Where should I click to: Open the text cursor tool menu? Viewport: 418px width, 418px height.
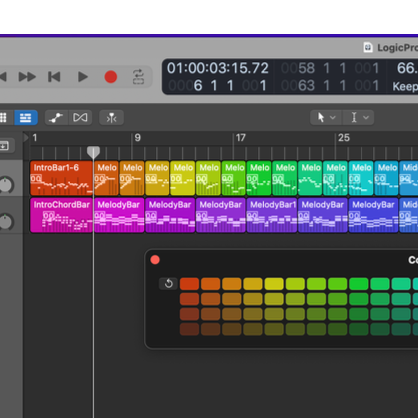pyautogui.click(x=358, y=117)
